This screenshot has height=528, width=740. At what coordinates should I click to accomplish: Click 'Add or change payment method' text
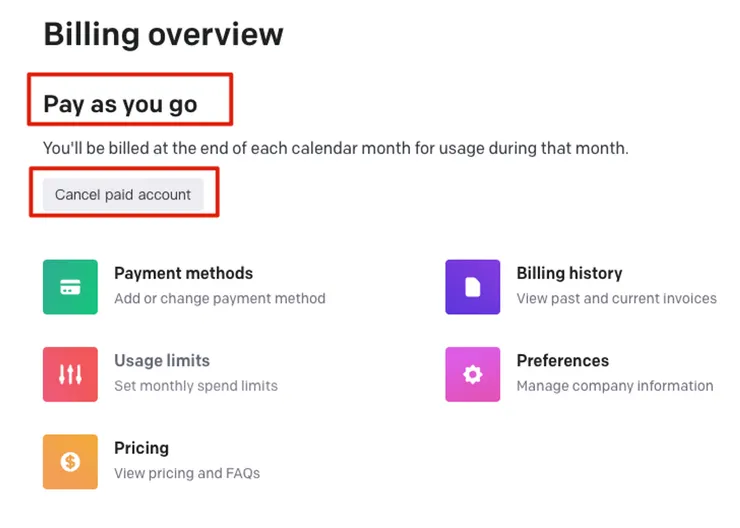pos(219,298)
